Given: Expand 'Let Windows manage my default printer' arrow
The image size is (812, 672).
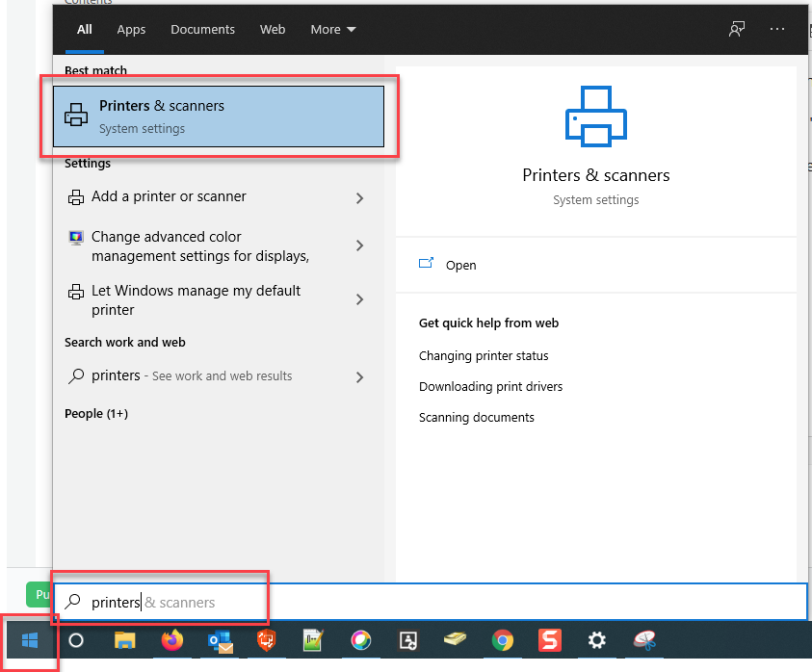Looking at the screenshot, I should (359, 300).
